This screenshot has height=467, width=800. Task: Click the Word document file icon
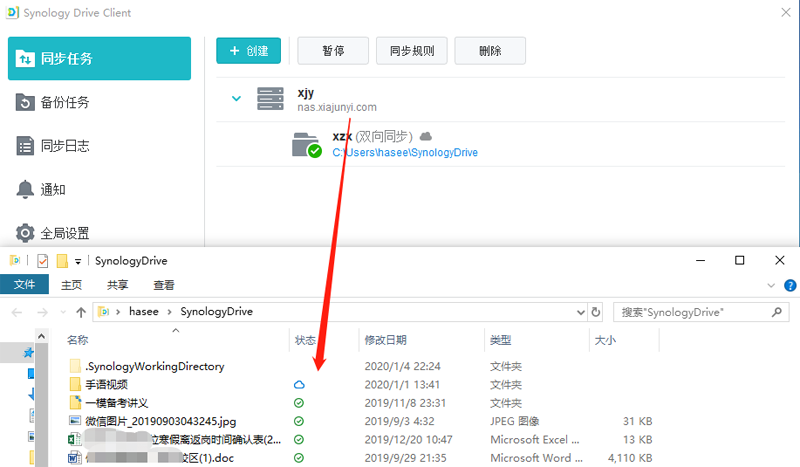tap(75, 458)
